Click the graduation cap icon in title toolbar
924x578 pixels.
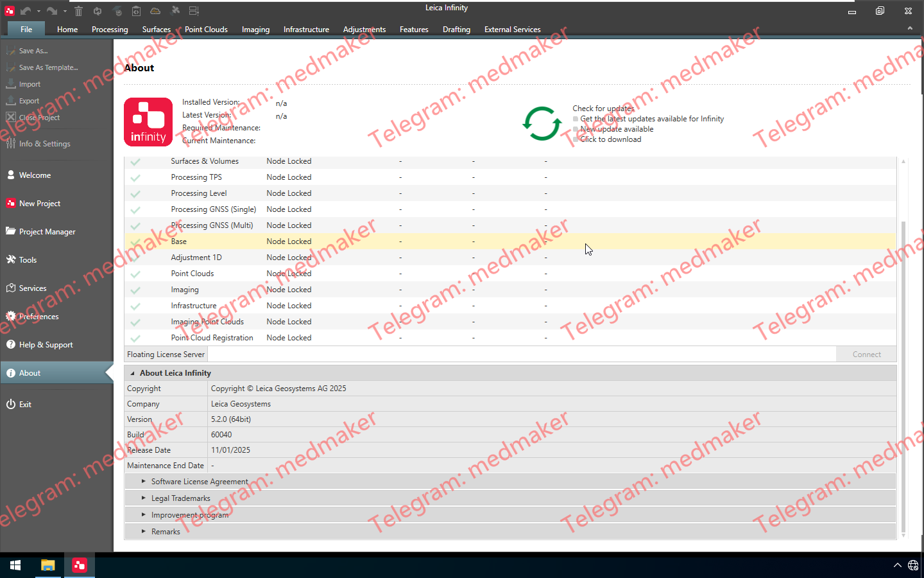[x=117, y=11]
